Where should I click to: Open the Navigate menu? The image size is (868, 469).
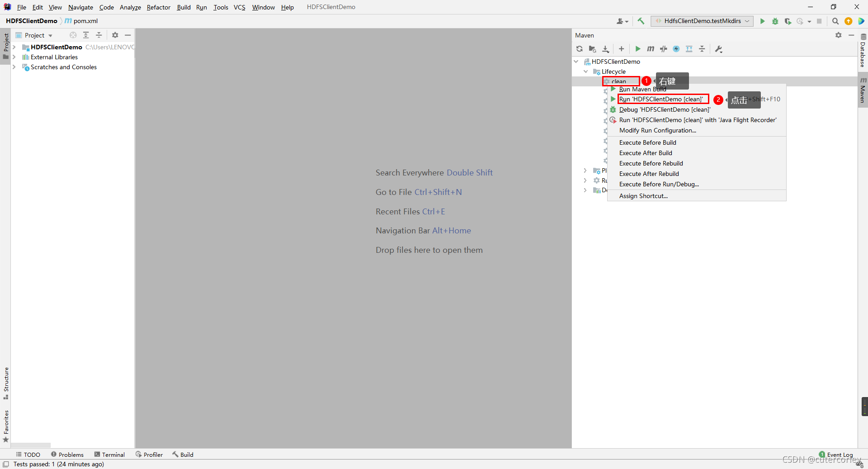80,7
